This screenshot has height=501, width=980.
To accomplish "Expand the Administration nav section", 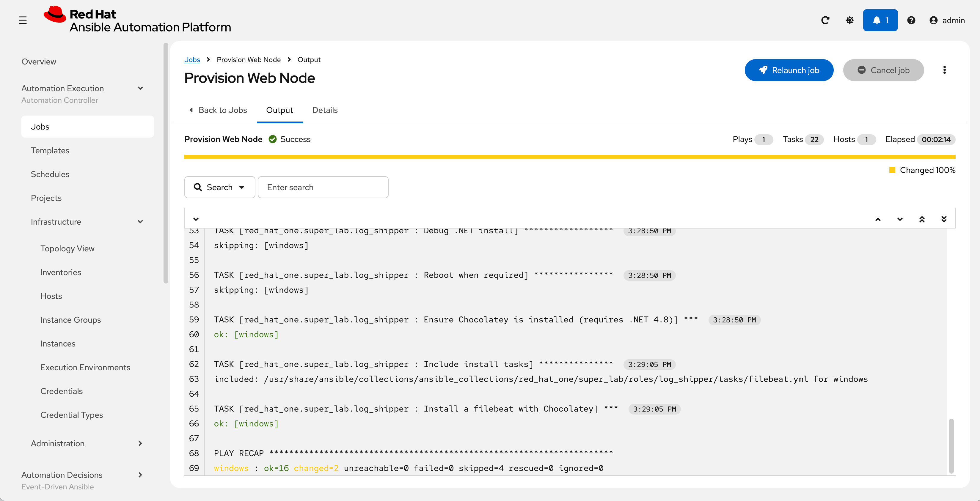I will pos(140,444).
